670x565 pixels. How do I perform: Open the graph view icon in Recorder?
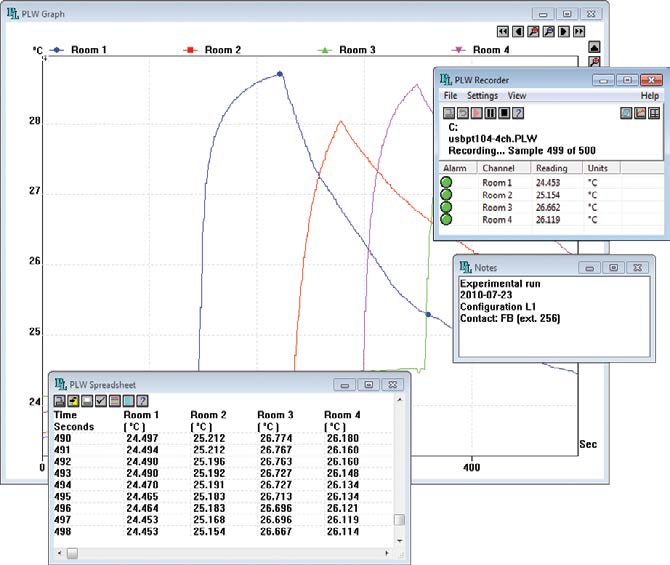click(x=638, y=112)
